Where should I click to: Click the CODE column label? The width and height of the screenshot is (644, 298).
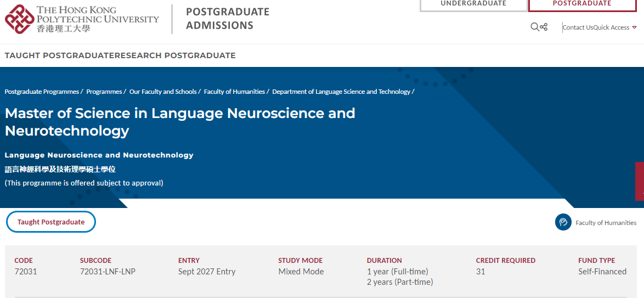point(24,261)
